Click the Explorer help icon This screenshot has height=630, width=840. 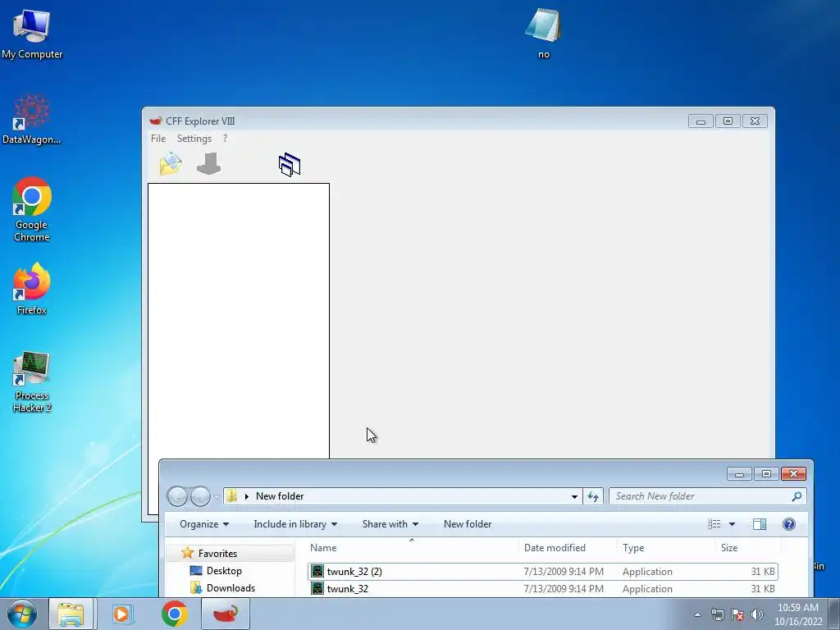tap(788, 524)
